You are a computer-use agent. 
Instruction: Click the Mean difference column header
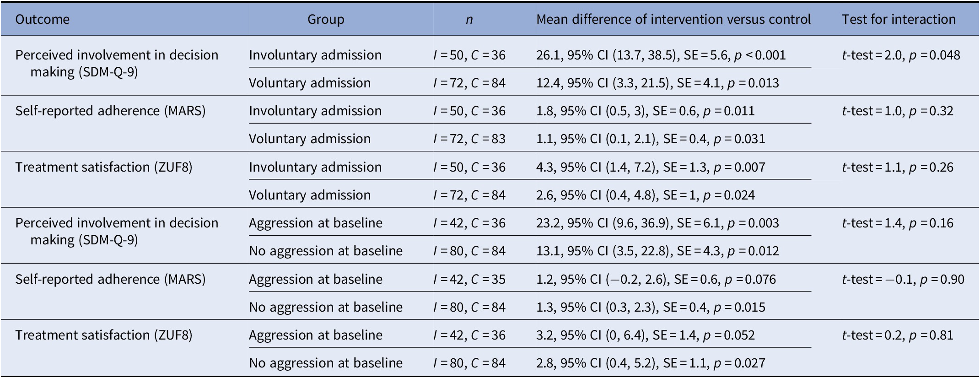[673, 20]
